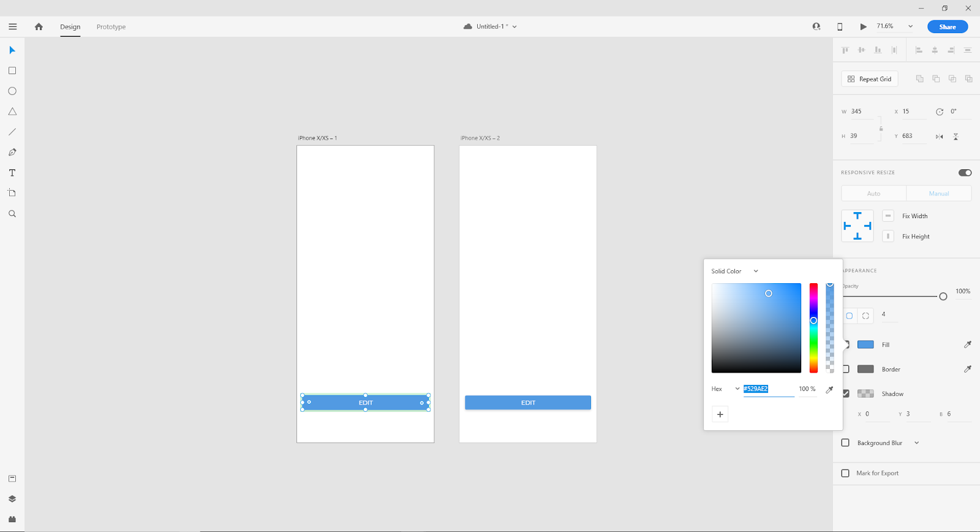
Task: Click the iPhone X/XS – 1 artboard label
Action: click(317, 138)
